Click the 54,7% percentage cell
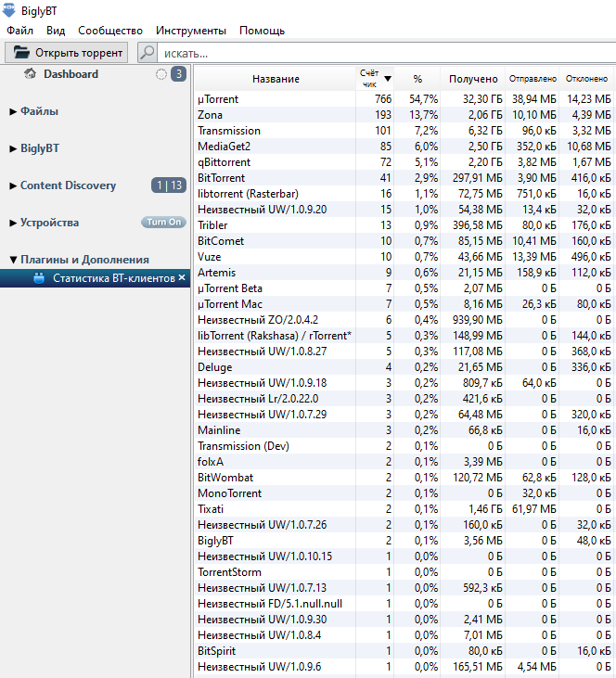 (x=423, y=99)
